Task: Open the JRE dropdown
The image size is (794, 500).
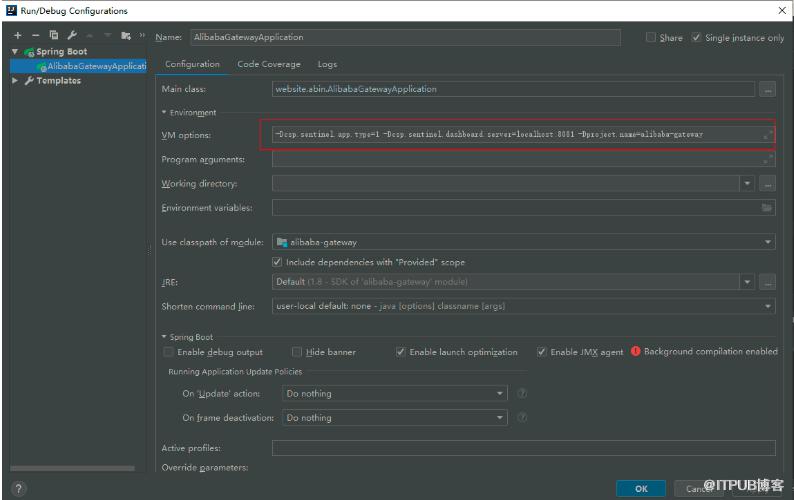Action: [747, 282]
